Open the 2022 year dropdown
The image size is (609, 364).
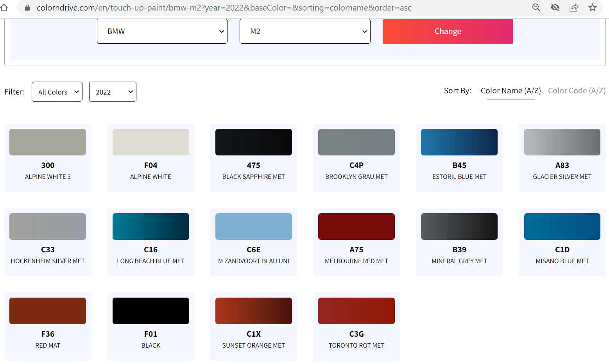[x=113, y=92]
